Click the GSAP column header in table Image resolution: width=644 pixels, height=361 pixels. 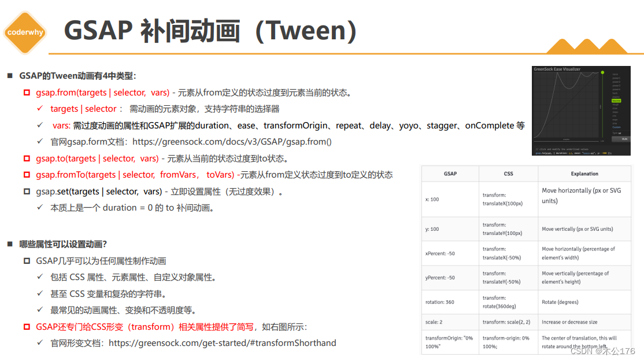click(x=450, y=174)
